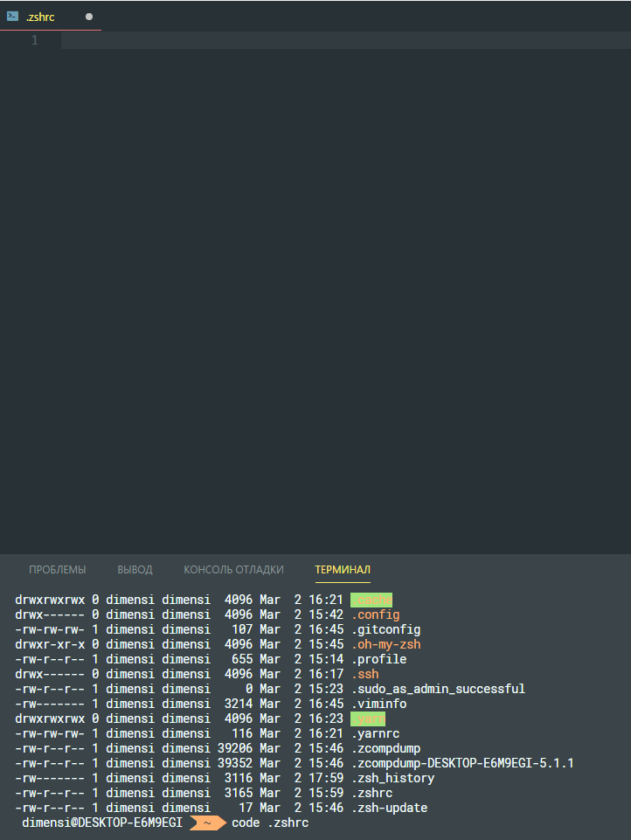Click the unsaved changes dot on the .zshrc tab
The height and width of the screenshot is (840, 631).
coord(88,16)
